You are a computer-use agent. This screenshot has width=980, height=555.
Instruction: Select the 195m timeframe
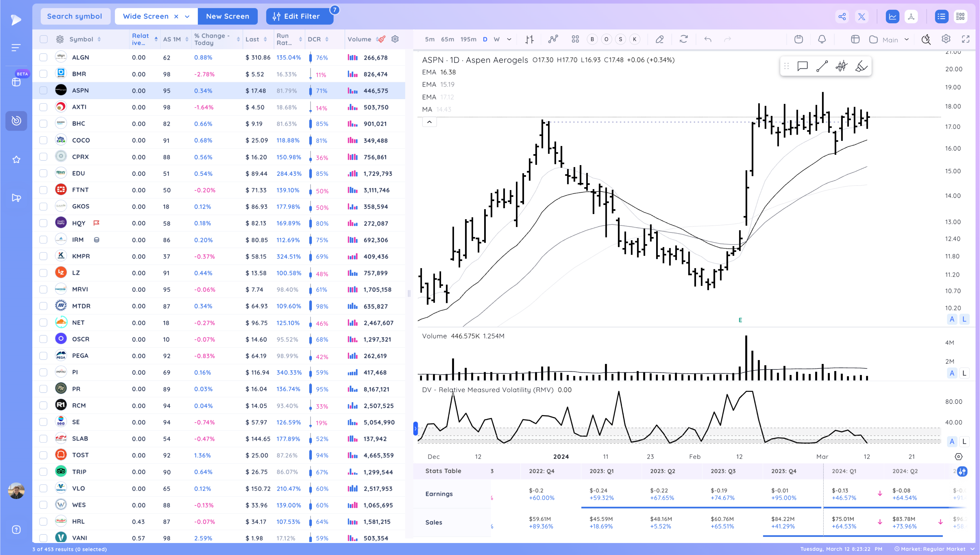[468, 39]
